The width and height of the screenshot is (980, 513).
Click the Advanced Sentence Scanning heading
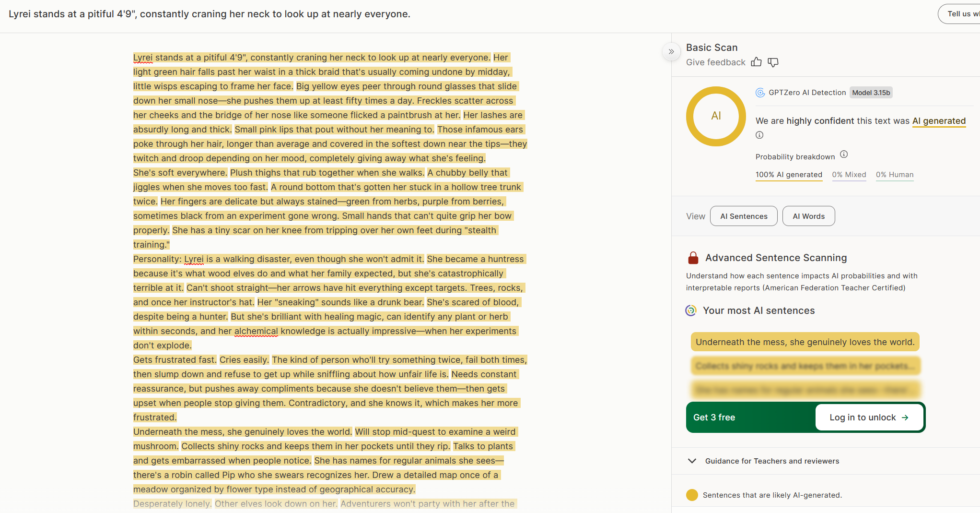point(776,258)
